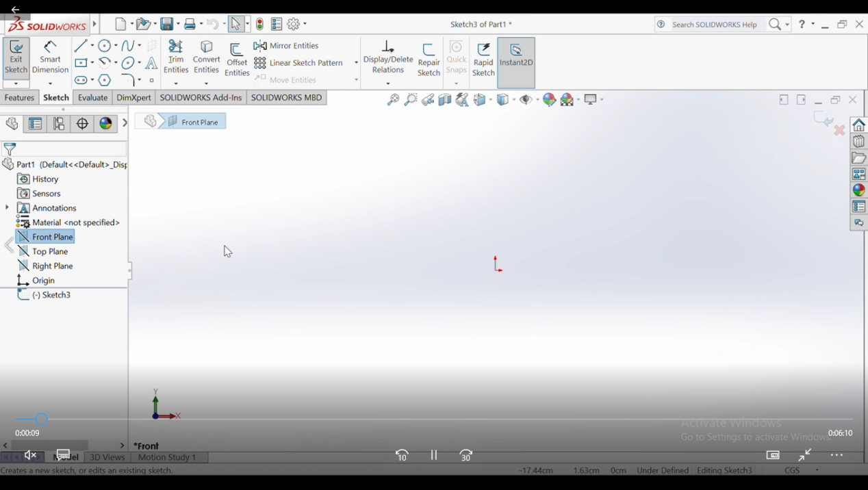This screenshot has height=490, width=868.
Task: Open the Hide/Show Items dropdown
Action: [536, 100]
